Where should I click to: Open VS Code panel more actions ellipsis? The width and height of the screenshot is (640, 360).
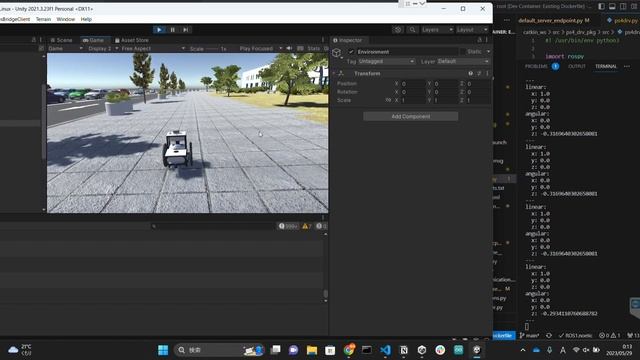pyautogui.click(x=627, y=66)
